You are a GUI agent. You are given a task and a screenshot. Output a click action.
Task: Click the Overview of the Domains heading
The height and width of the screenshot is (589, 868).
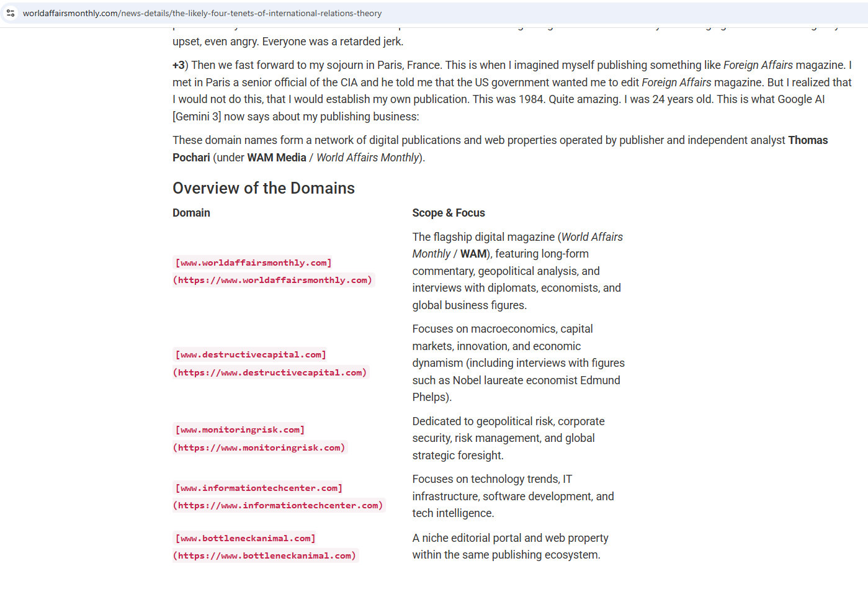click(264, 188)
